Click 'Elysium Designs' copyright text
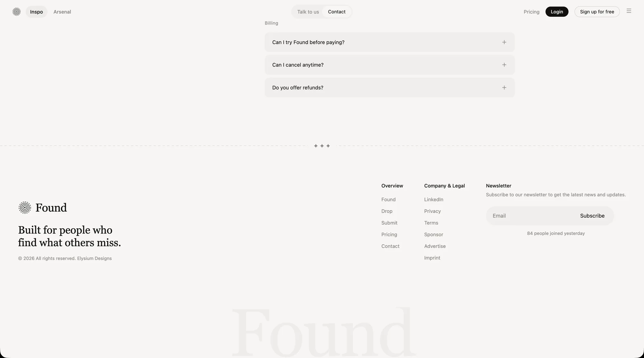The image size is (644, 358). [94, 259]
